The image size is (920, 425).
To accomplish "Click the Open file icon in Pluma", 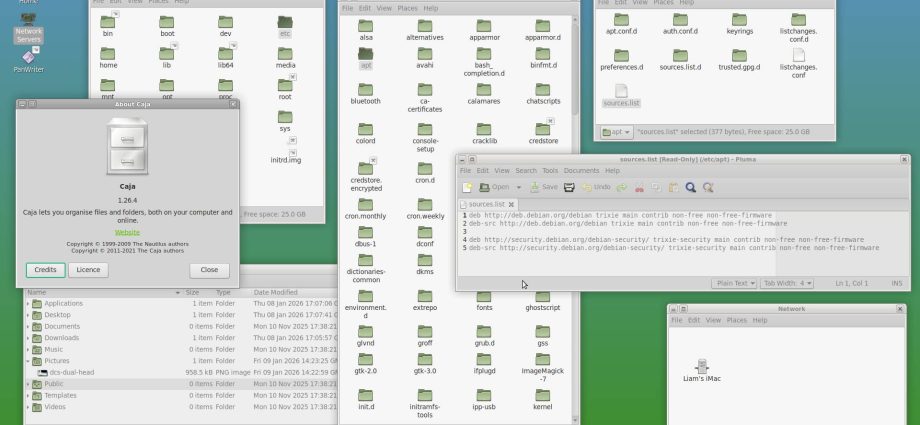I will 485,187.
